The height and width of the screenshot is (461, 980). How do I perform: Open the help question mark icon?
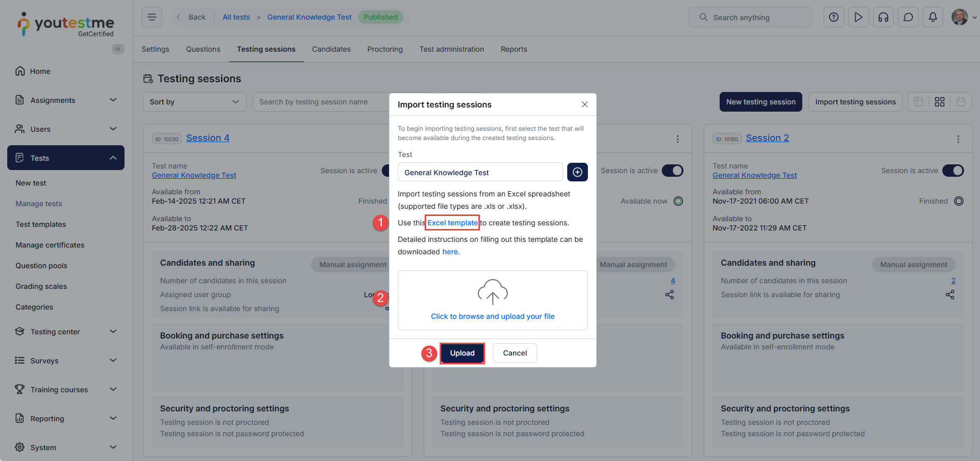pyautogui.click(x=833, y=17)
